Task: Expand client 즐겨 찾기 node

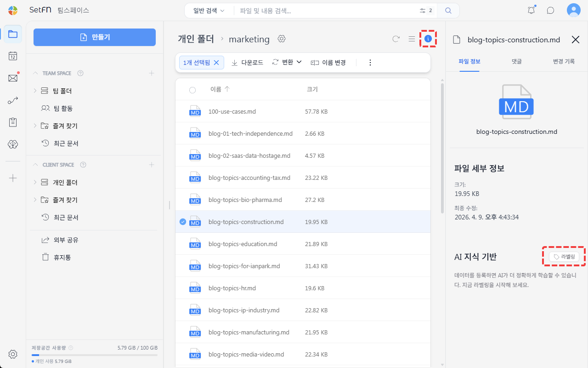Action: click(35, 200)
